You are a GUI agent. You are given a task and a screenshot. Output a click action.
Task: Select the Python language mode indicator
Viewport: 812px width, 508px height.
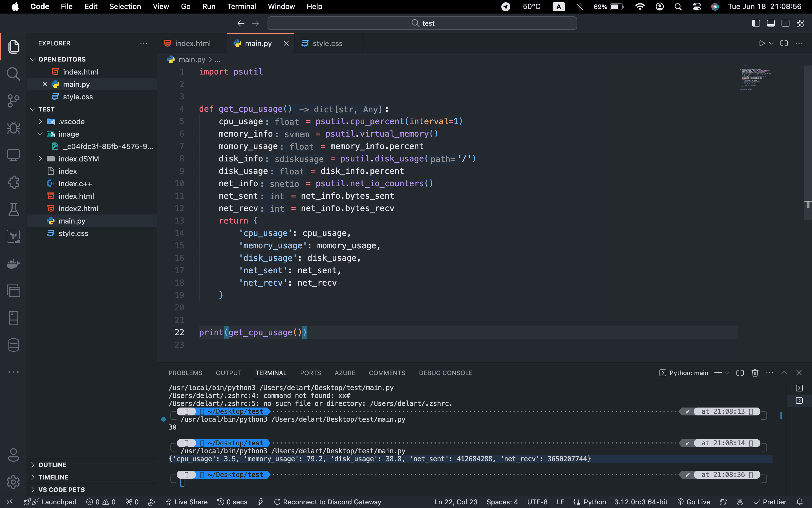pos(595,502)
